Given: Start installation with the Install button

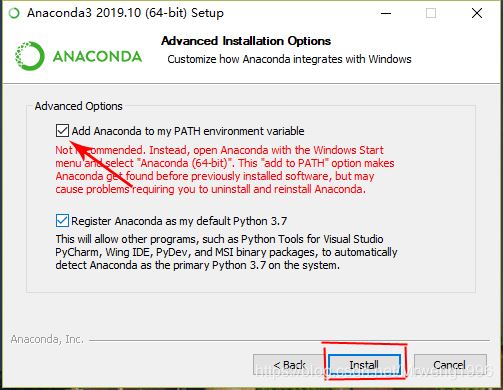Looking at the screenshot, I should (364, 365).
